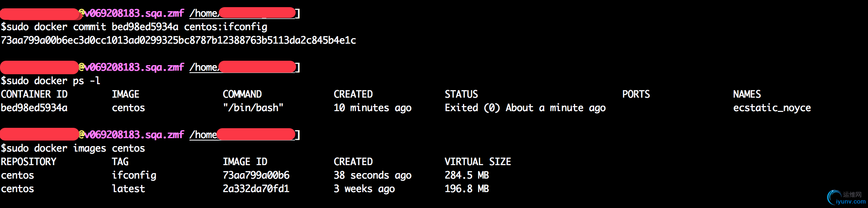
Task: Click the docker commit command line
Action: 134,27
